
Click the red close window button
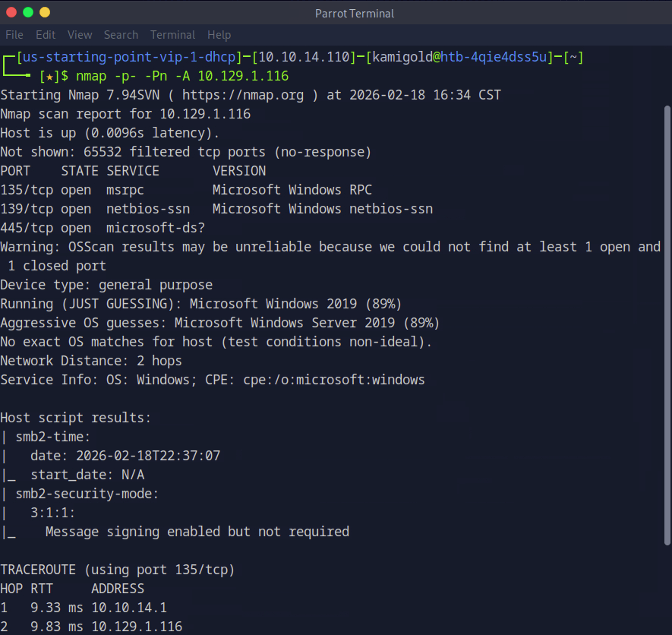(12, 12)
